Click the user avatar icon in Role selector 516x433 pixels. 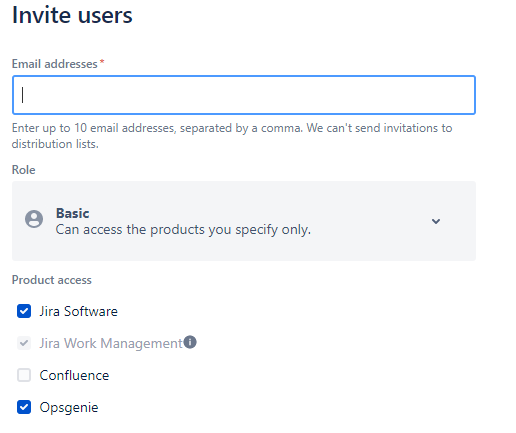(x=34, y=219)
